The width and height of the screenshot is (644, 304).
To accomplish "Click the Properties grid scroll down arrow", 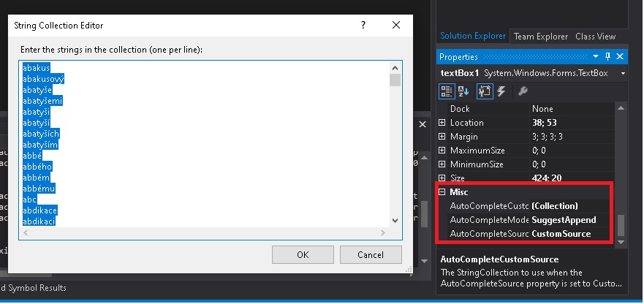I will click(621, 243).
